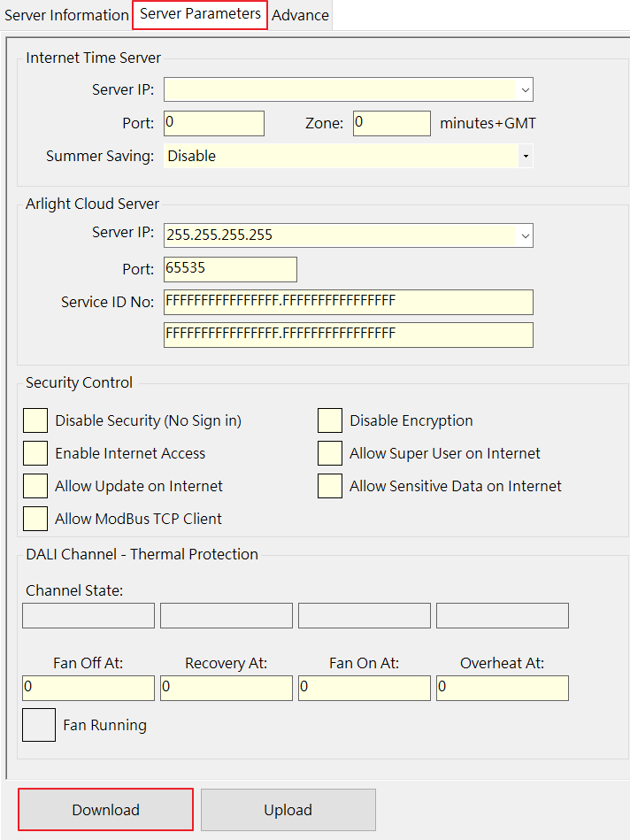Expand the Internet Time Server IP dropdown
The width and height of the screenshot is (630, 840).
coord(526,90)
